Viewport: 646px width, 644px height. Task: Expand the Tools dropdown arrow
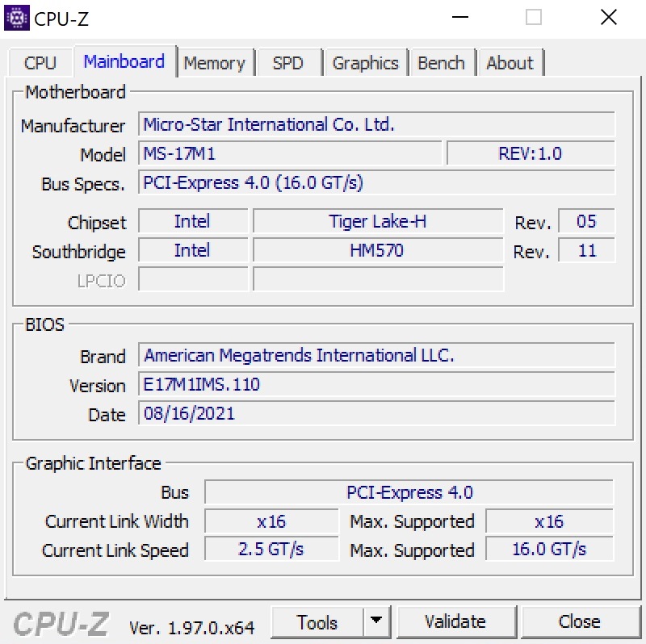(x=376, y=621)
